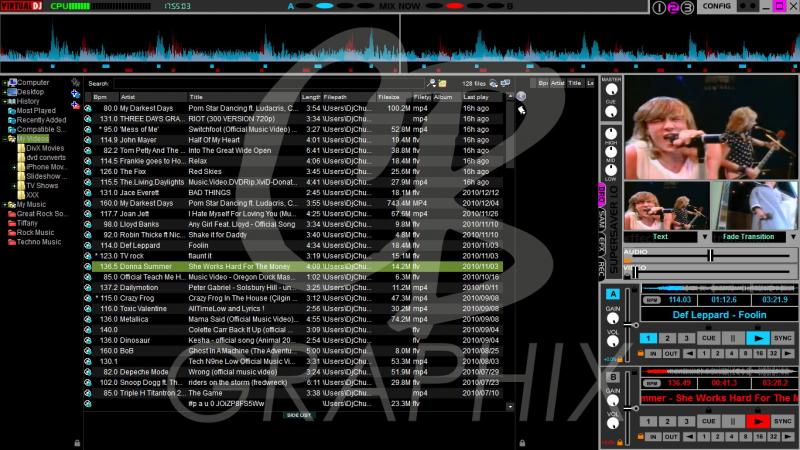Viewport: 800px width, 450px height.
Task: Expand the TV Shows folder
Action: click(x=14, y=186)
